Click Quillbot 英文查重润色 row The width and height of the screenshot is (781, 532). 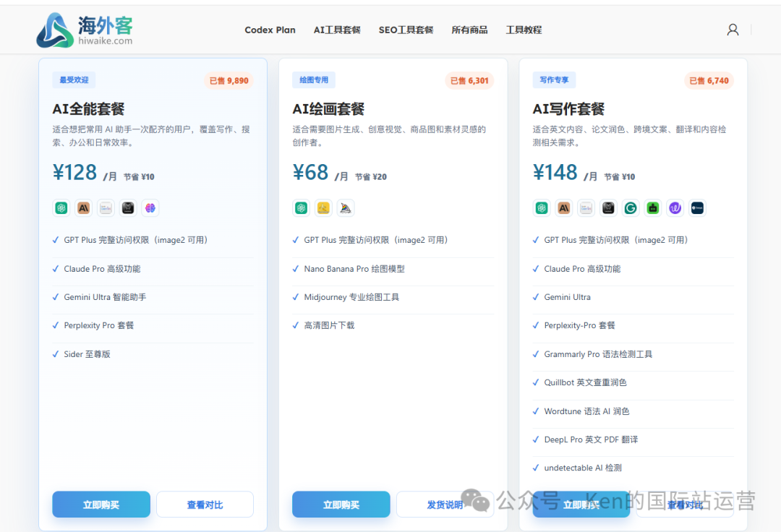coord(633,382)
